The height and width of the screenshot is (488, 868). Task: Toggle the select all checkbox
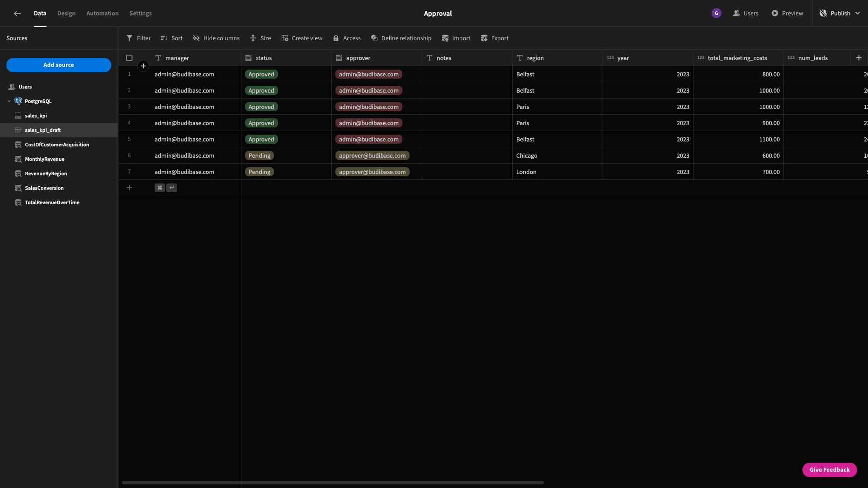[129, 58]
